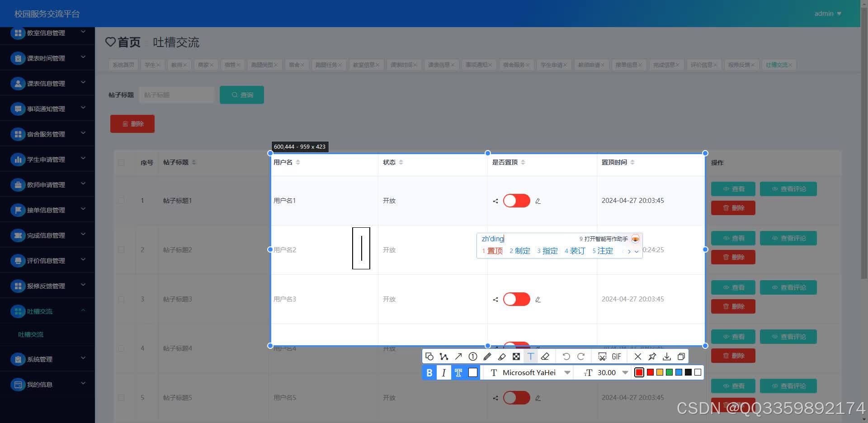The width and height of the screenshot is (868, 423).
Task: Redo the last annotation
Action: (x=581, y=357)
